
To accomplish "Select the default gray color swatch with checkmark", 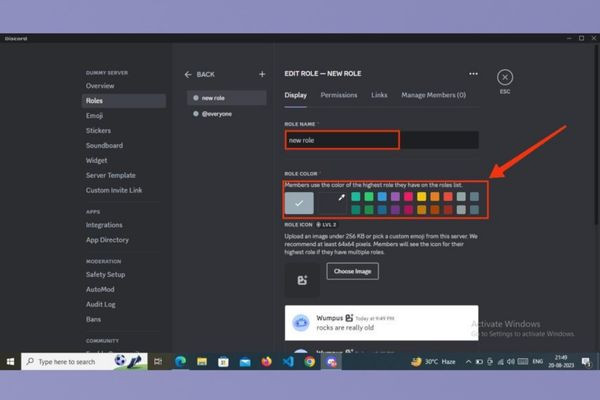I will click(x=299, y=203).
